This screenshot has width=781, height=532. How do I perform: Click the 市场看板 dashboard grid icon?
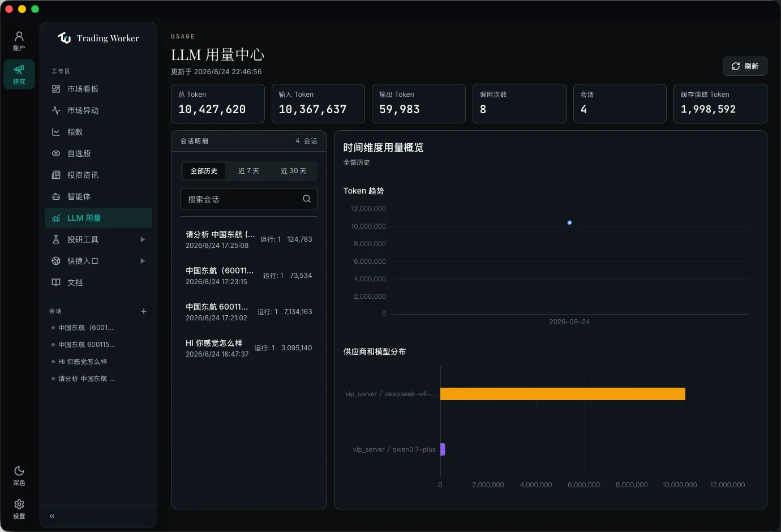[x=56, y=89]
